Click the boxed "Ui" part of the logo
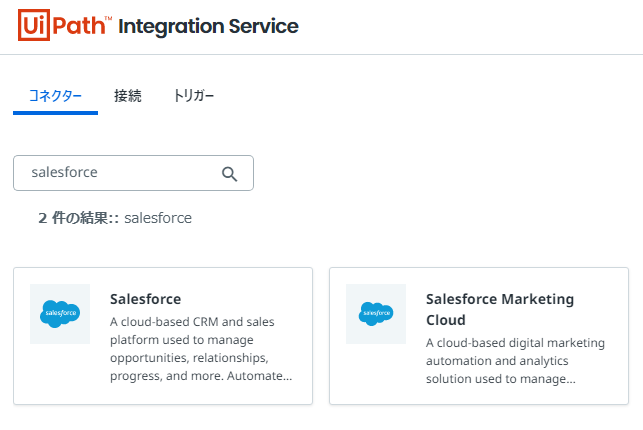Image resolution: width=643 pixels, height=430 pixels. coord(35,25)
